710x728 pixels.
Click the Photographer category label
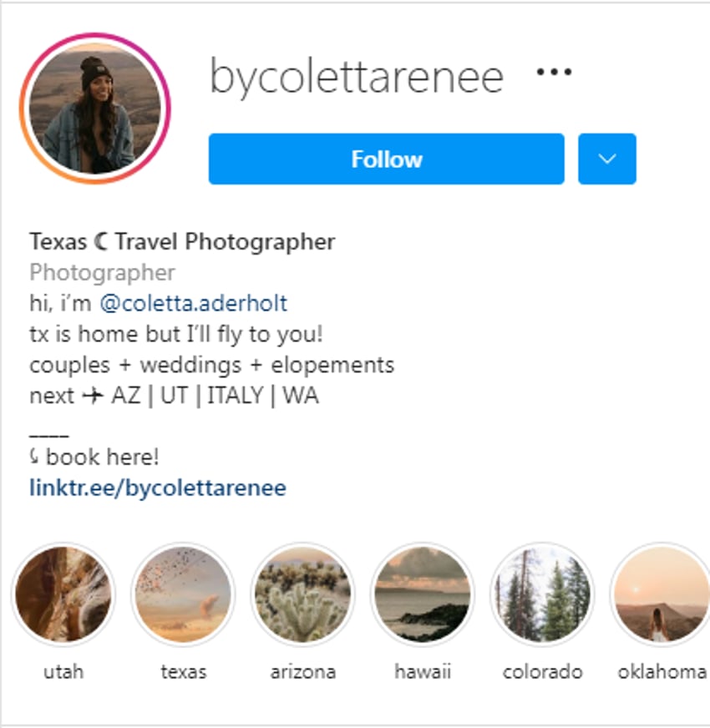pyautogui.click(x=102, y=272)
